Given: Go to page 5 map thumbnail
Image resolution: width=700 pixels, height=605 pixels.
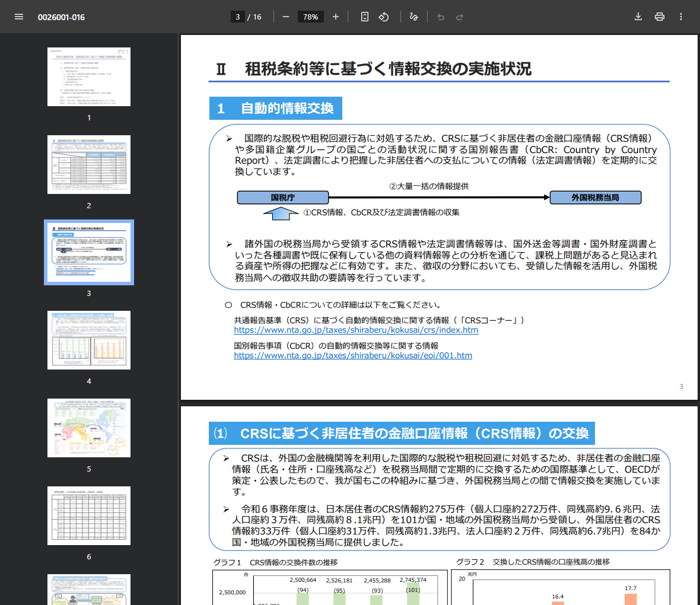Looking at the screenshot, I should coord(89,428).
